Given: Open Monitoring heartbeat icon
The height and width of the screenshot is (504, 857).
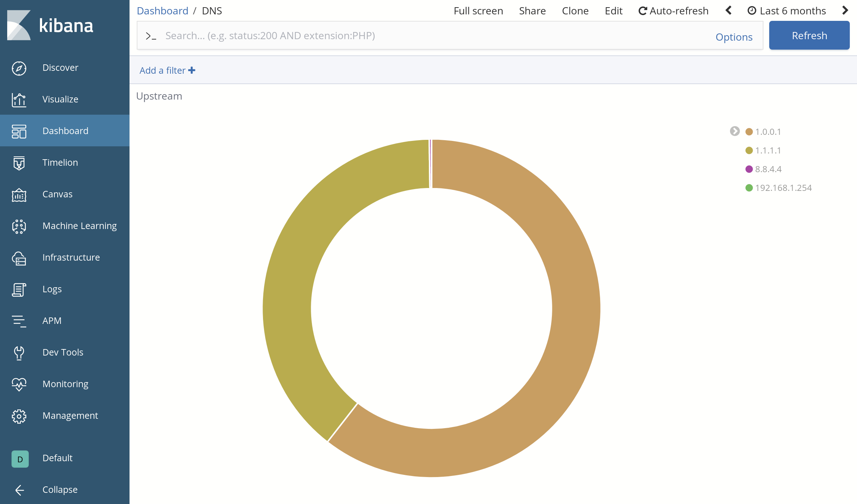Looking at the screenshot, I should click(19, 385).
